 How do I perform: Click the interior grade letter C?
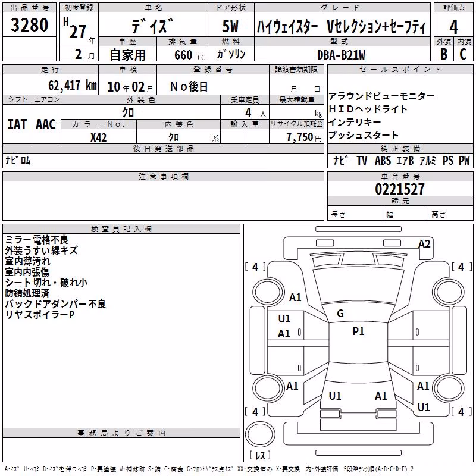coord(463,54)
